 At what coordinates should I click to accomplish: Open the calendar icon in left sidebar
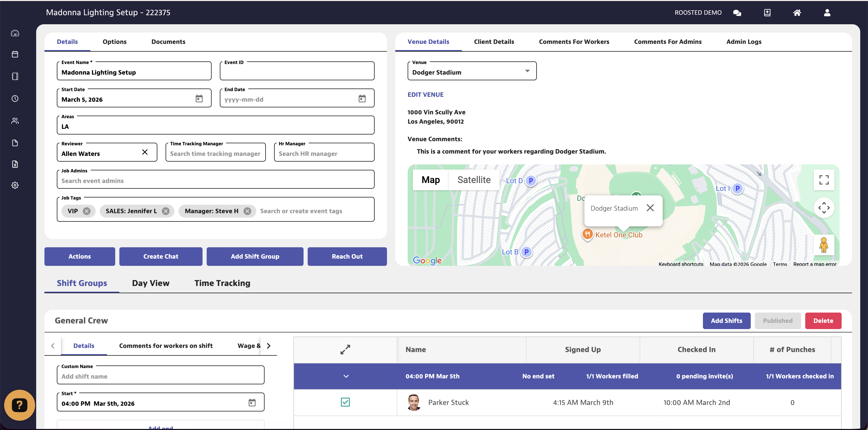pyautogui.click(x=15, y=54)
